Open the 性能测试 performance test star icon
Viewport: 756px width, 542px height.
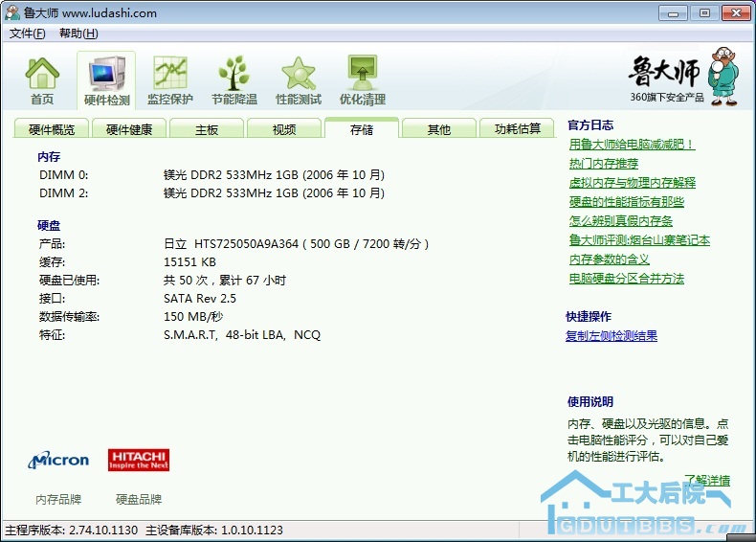[x=299, y=80]
